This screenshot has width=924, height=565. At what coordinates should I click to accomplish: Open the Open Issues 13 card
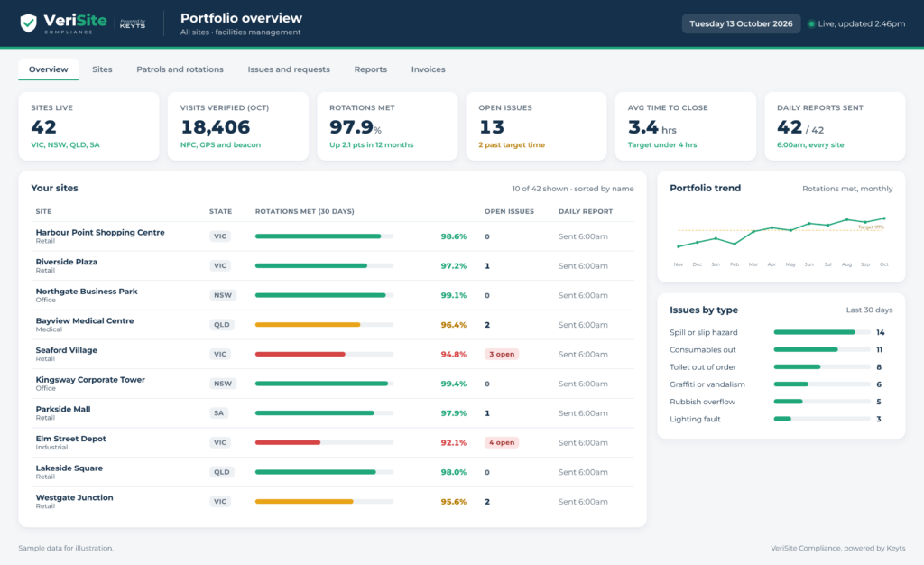[536, 126]
